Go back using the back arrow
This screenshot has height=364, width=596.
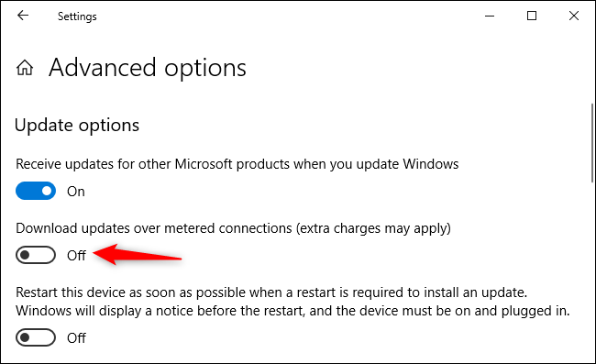pyautogui.click(x=23, y=16)
